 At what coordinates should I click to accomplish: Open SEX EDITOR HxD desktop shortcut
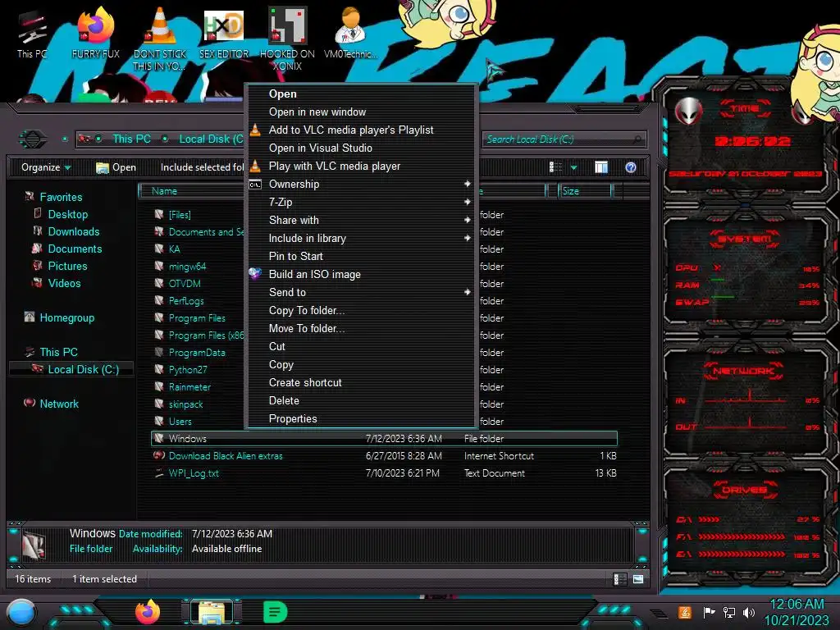pos(224,33)
